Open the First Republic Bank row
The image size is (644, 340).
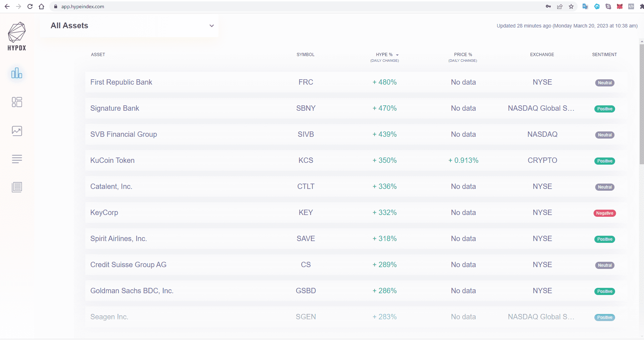point(356,82)
